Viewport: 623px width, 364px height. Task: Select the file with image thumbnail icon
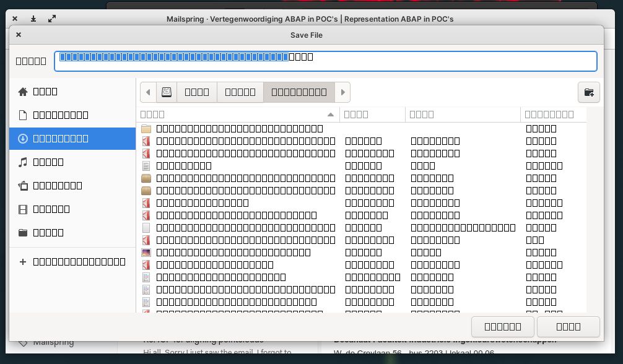[x=361, y=253]
